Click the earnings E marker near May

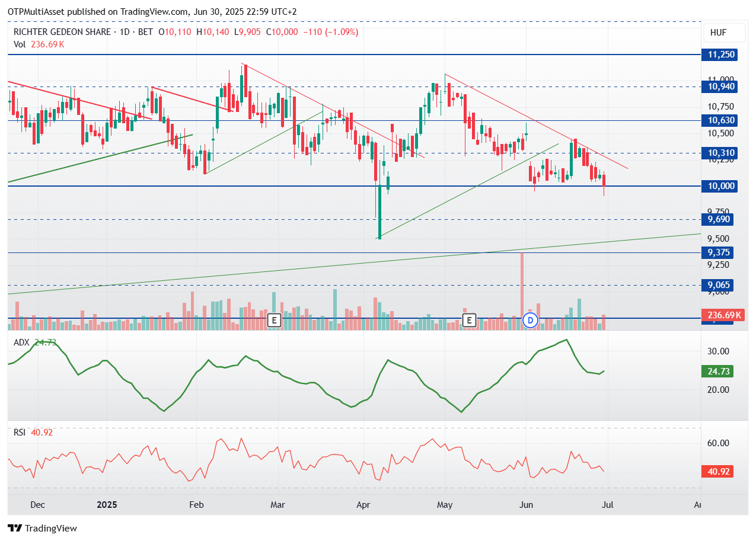pos(469,321)
